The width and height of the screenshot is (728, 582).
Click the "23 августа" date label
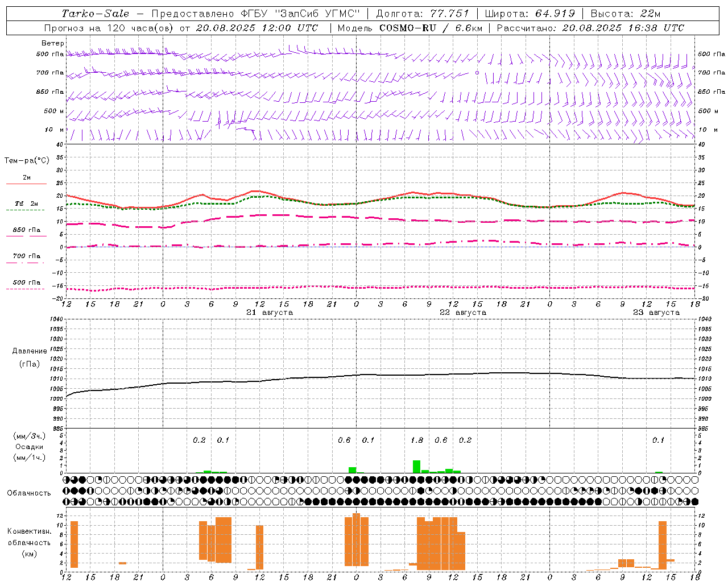[x=656, y=313]
